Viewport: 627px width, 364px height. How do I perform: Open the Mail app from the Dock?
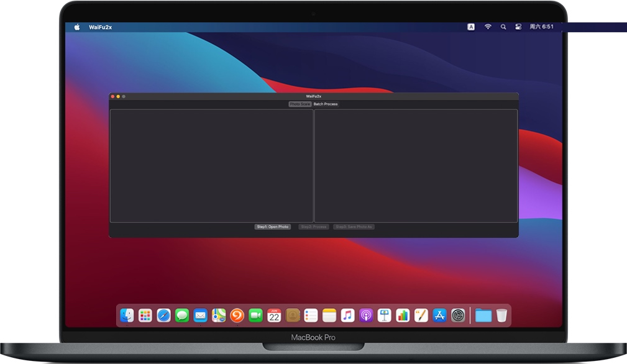tap(199, 315)
